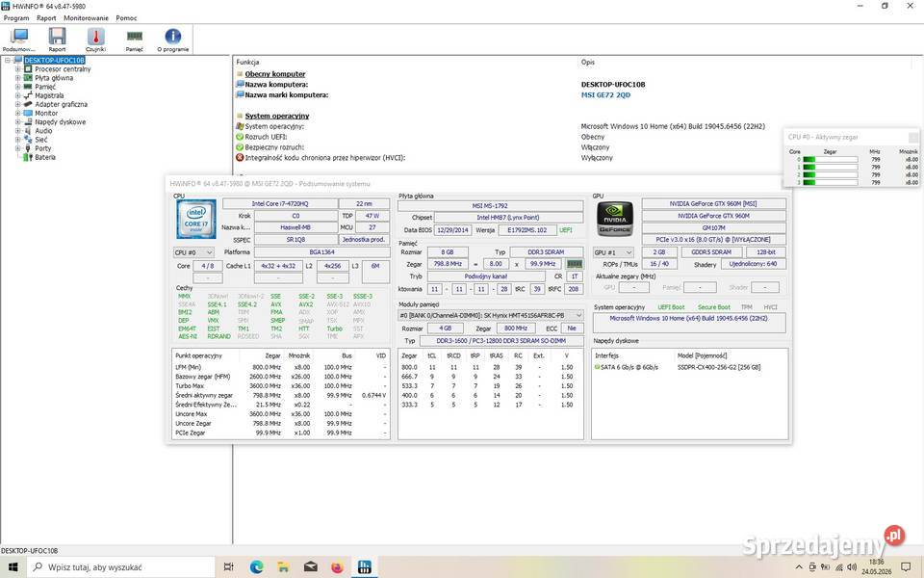Click the Core 3 clock bar

[831, 183]
